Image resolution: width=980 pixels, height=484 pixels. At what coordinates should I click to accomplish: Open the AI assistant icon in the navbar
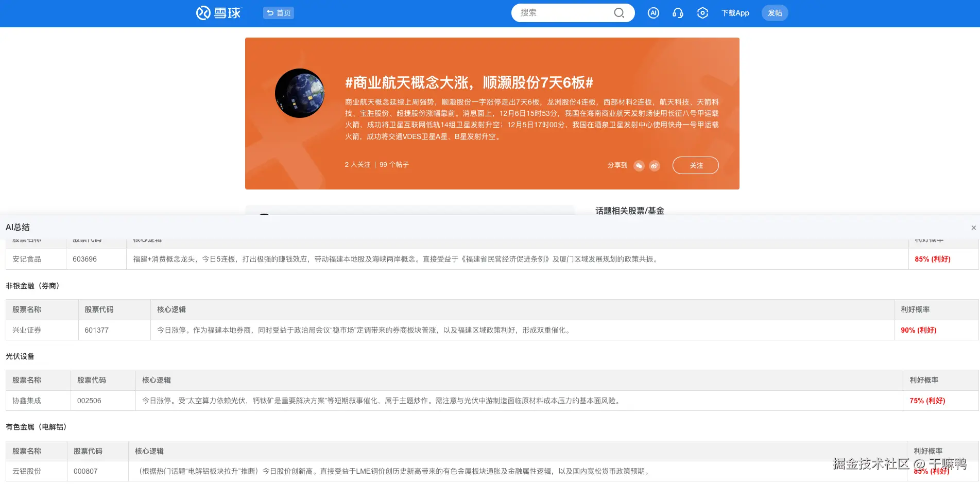pos(653,13)
